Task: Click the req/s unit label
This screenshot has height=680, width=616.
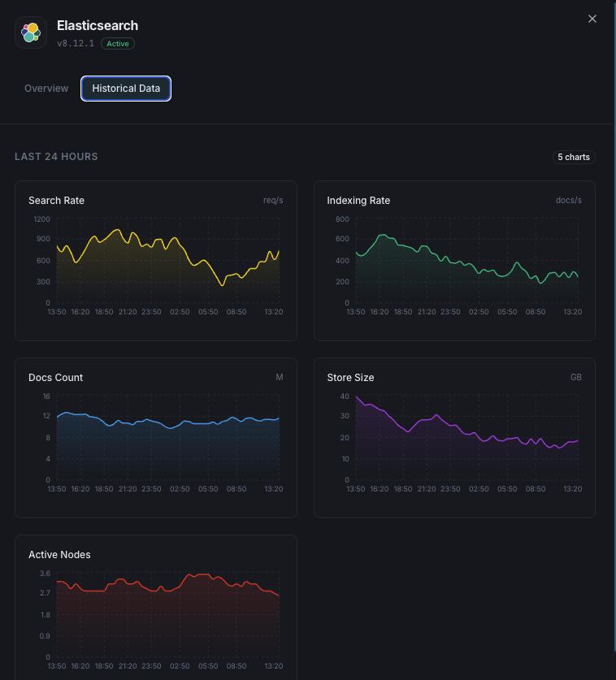Action: click(273, 200)
